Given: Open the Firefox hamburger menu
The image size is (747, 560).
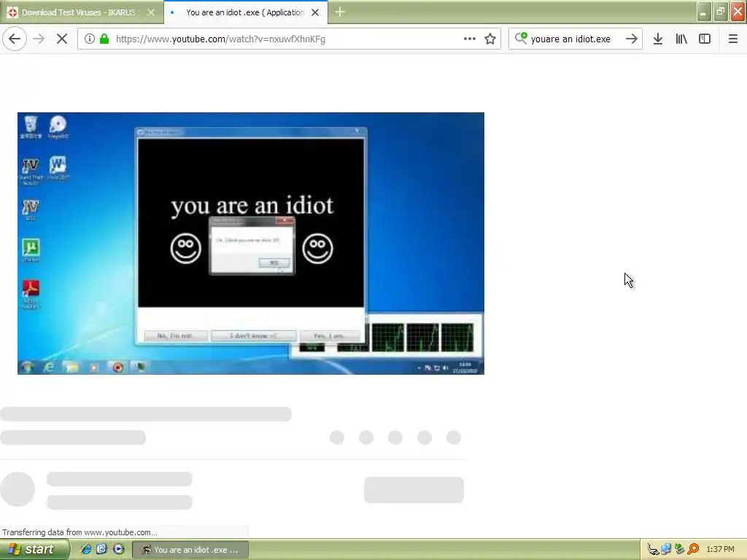Looking at the screenshot, I should coord(732,39).
